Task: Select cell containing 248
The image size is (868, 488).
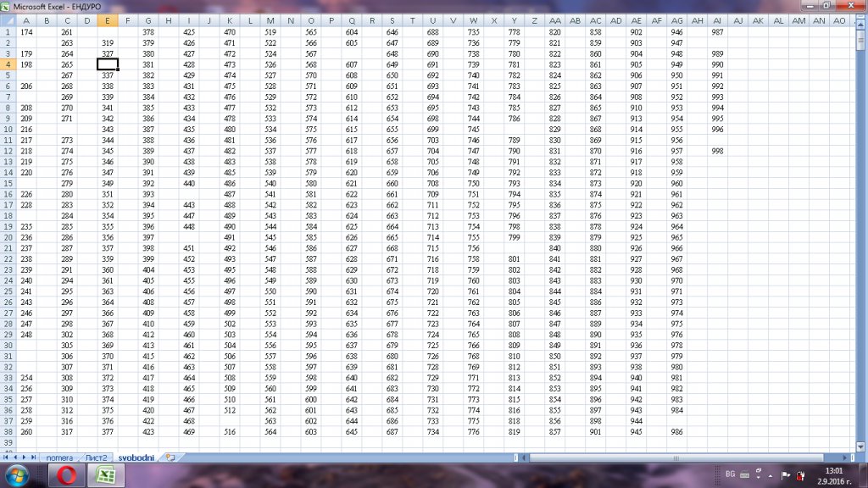Action: point(26,335)
